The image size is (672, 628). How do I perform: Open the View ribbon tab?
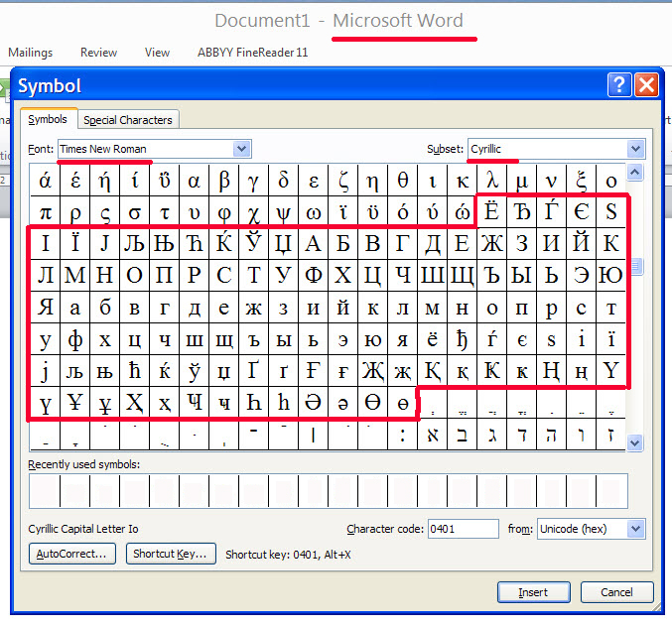157,53
